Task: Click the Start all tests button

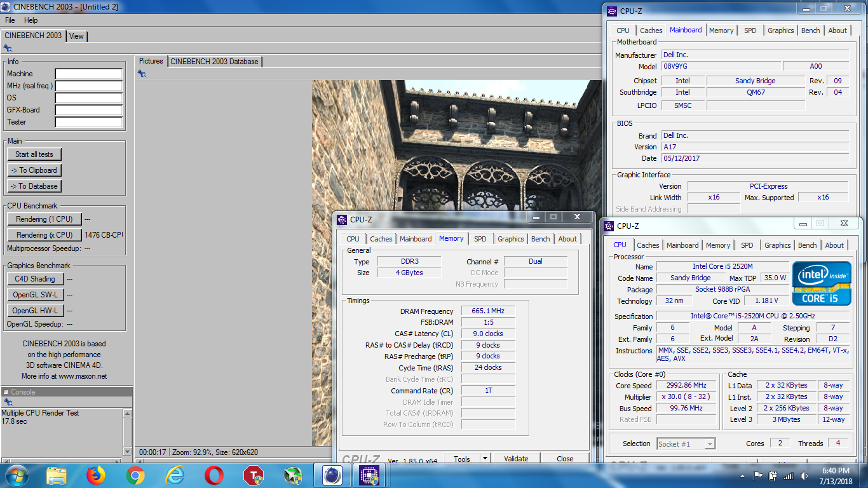Action: pyautogui.click(x=34, y=154)
